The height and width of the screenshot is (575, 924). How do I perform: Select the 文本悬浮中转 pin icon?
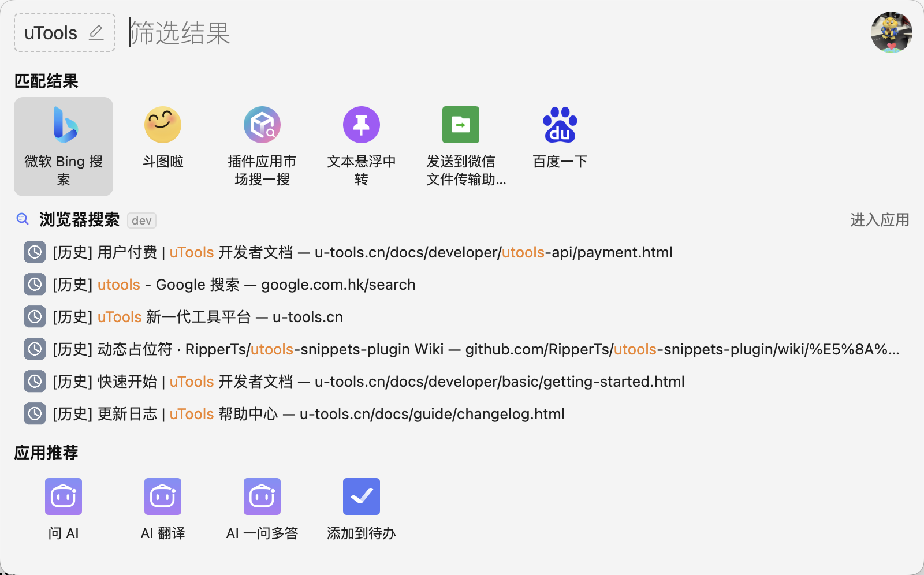(x=362, y=125)
